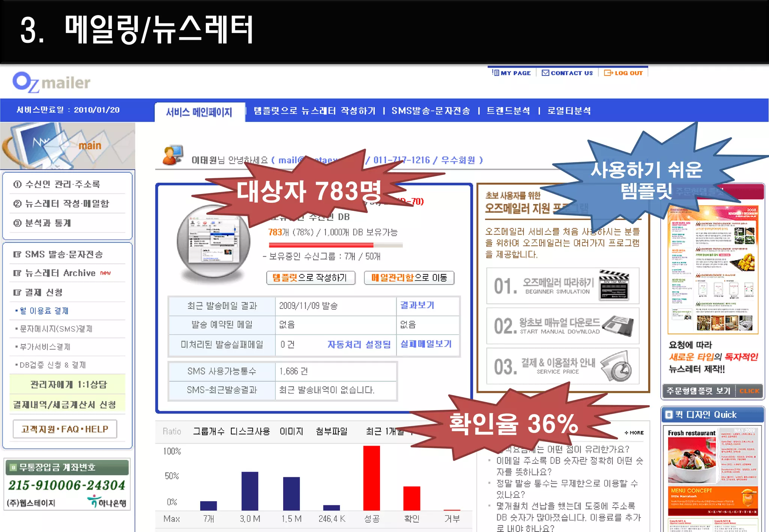Select 월 이용료 결제

[x=42, y=311]
